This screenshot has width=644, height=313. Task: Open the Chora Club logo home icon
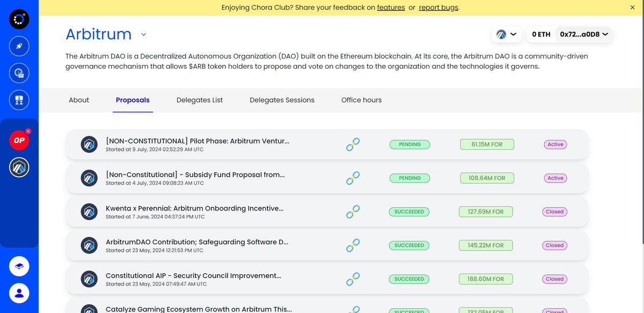[19, 20]
